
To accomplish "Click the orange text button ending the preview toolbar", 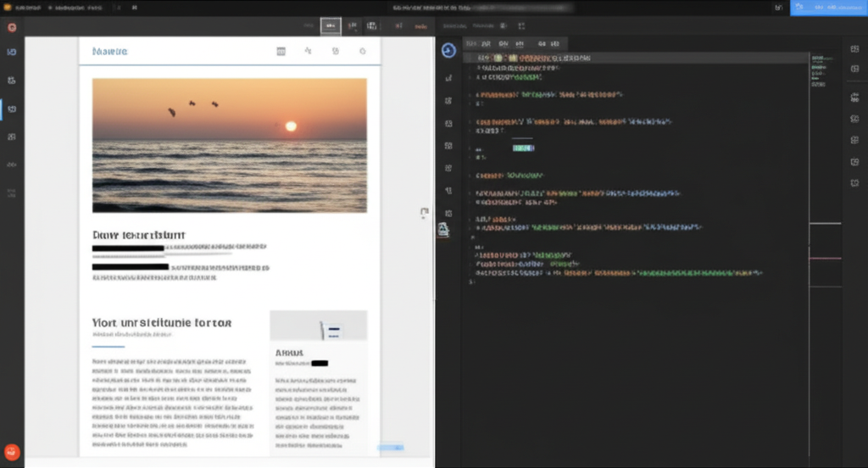I will pyautogui.click(x=420, y=26).
